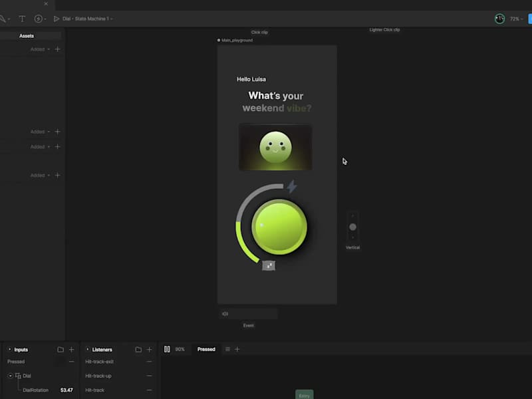532x399 pixels.
Task: Add a new state machine layer
Action: pos(237,349)
